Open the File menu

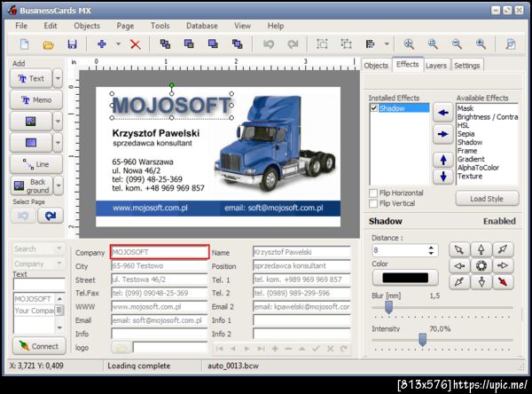click(21, 26)
